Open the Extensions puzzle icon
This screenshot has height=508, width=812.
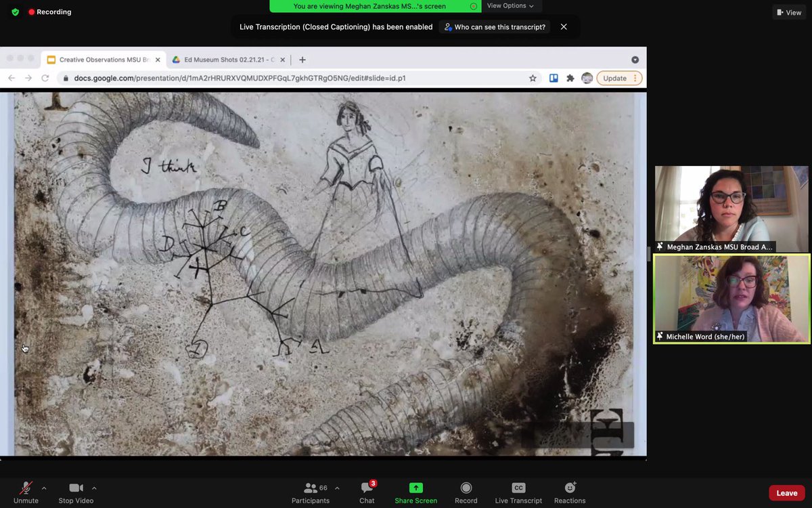[570, 78]
